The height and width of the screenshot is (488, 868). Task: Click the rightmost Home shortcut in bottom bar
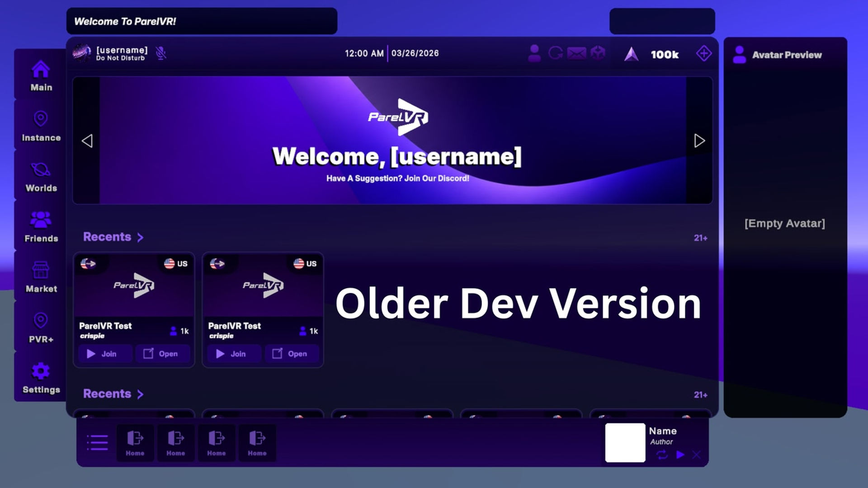(x=257, y=443)
